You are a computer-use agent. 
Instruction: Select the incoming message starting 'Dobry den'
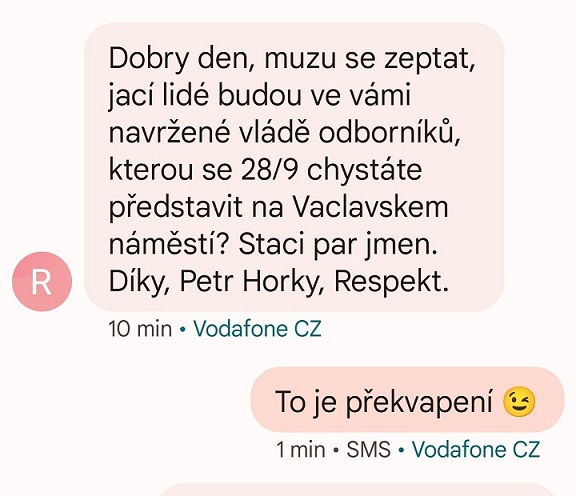tap(294, 167)
